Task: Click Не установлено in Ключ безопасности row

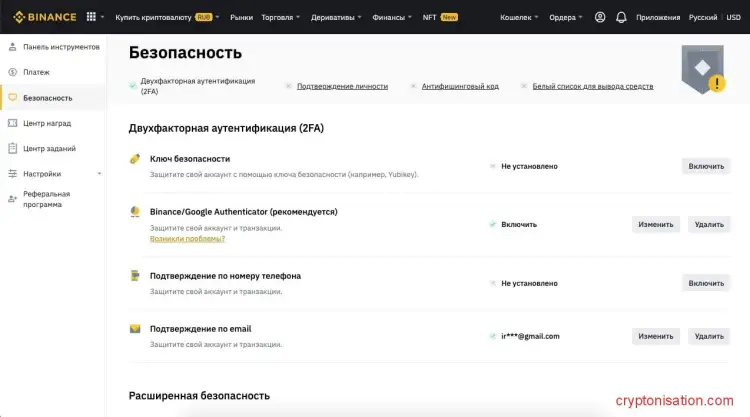Action: (529, 166)
